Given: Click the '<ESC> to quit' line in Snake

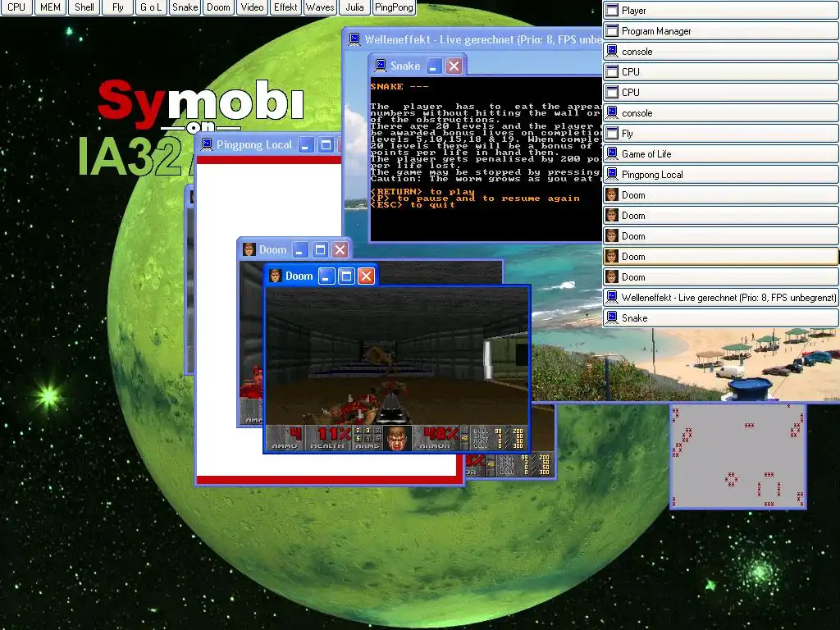Looking at the screenshot, I should click(413, 204).
